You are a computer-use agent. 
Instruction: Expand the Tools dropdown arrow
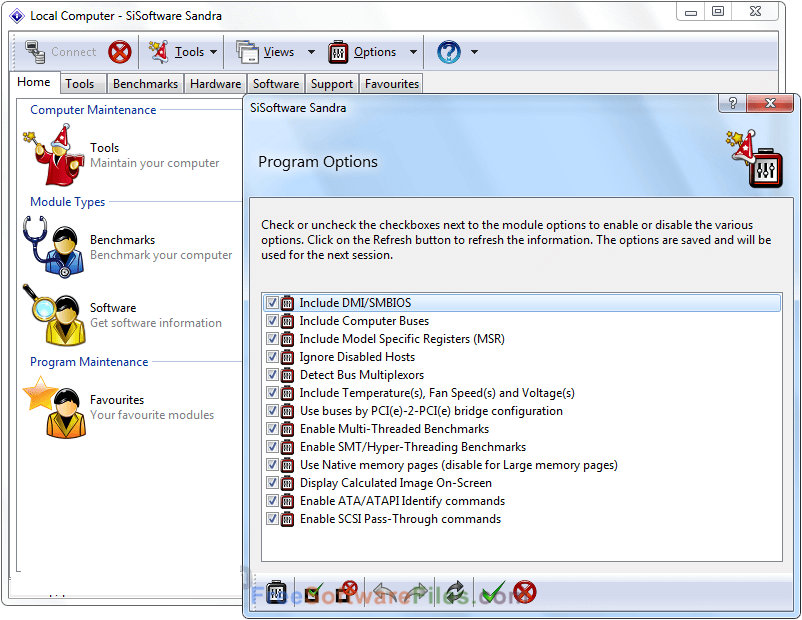coord(213,52)
